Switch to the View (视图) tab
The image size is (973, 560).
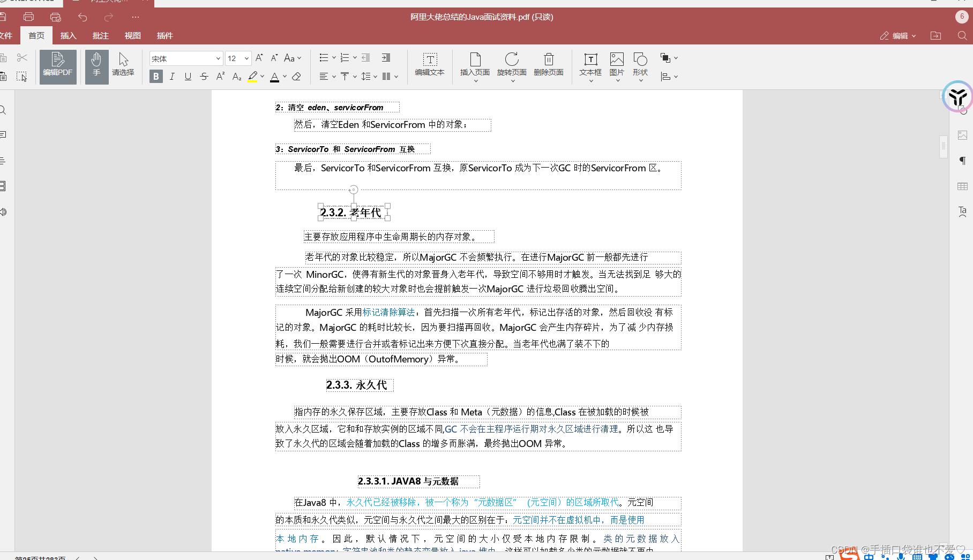[x=133, y=36]
